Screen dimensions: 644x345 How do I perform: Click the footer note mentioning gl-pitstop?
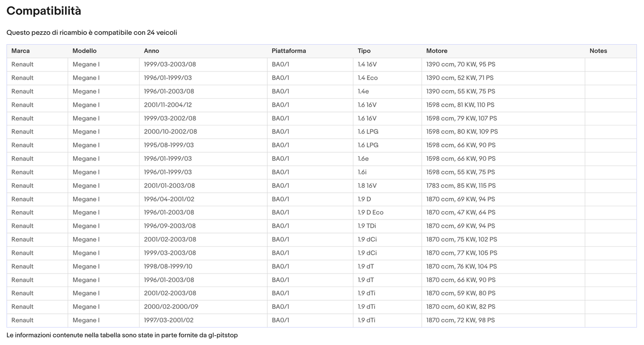pyautogui.click(x=122, y=335)
